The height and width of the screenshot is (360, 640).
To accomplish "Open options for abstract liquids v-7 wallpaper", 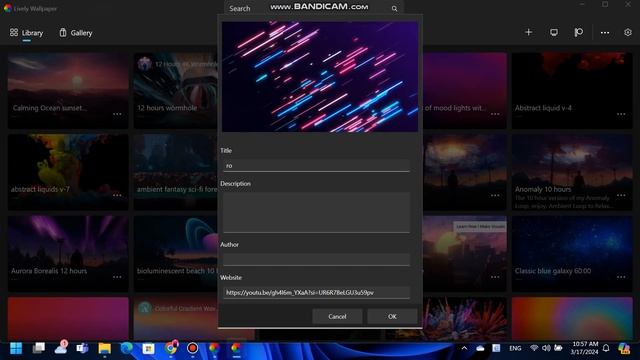I will pyautogui.click(x=117, y=195).
